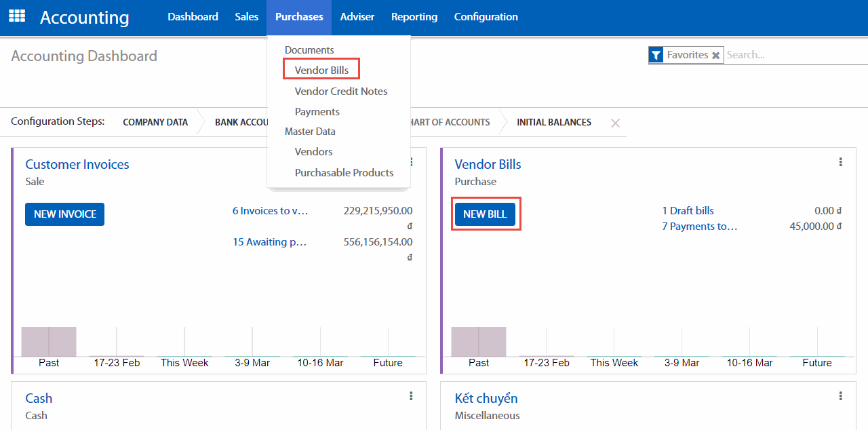This screenshot has width=868, height=430.
Task: Select Vendor Bills from Purchases dropdown
Action: (321, 70)
